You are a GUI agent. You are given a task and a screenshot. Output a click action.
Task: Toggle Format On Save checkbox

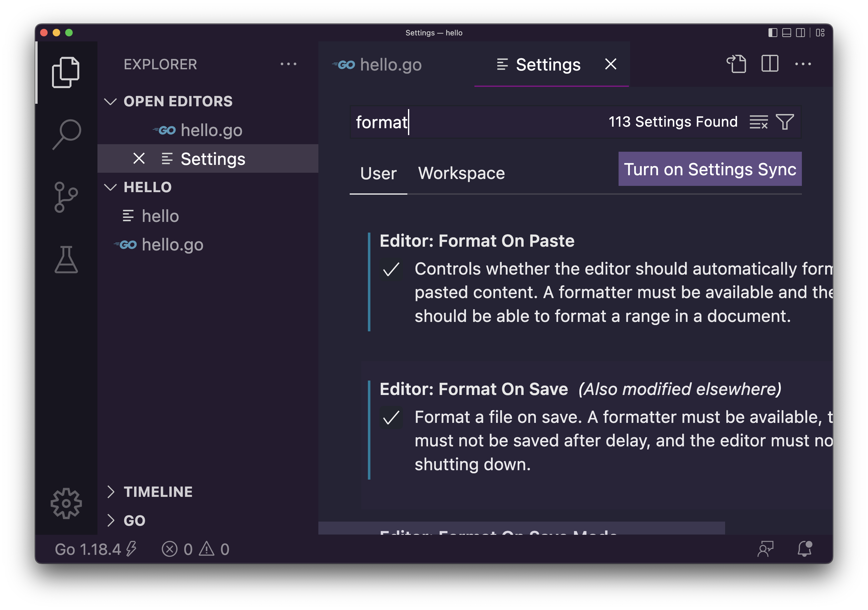391,418
